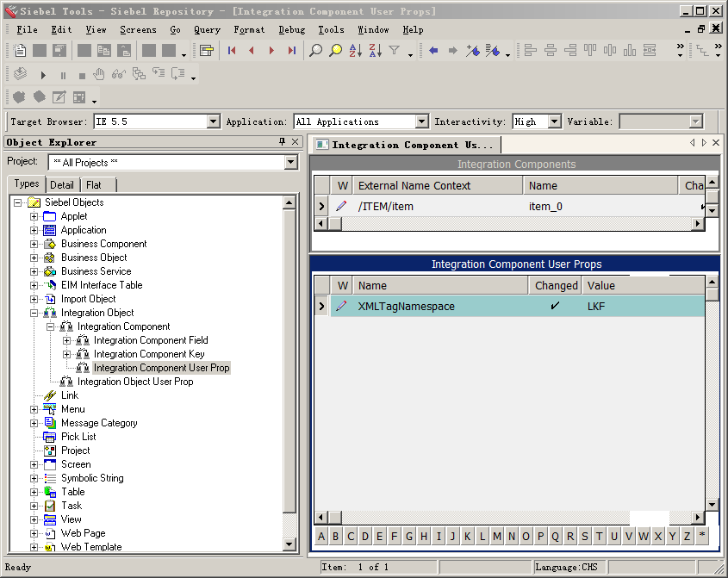The image size is (728, 578).
Task: Switch to the Flat tab
Action: coord(93,185)
